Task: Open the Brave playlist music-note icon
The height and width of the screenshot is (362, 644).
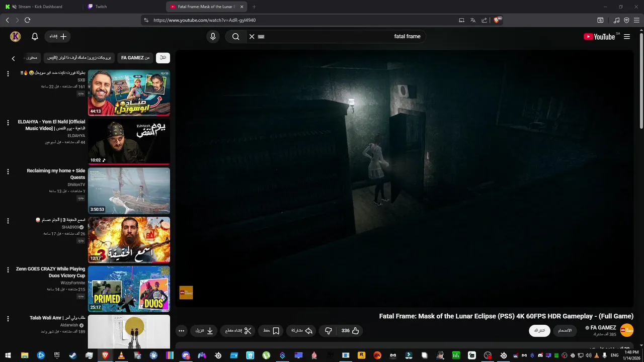Action: [x=617, y=20]
